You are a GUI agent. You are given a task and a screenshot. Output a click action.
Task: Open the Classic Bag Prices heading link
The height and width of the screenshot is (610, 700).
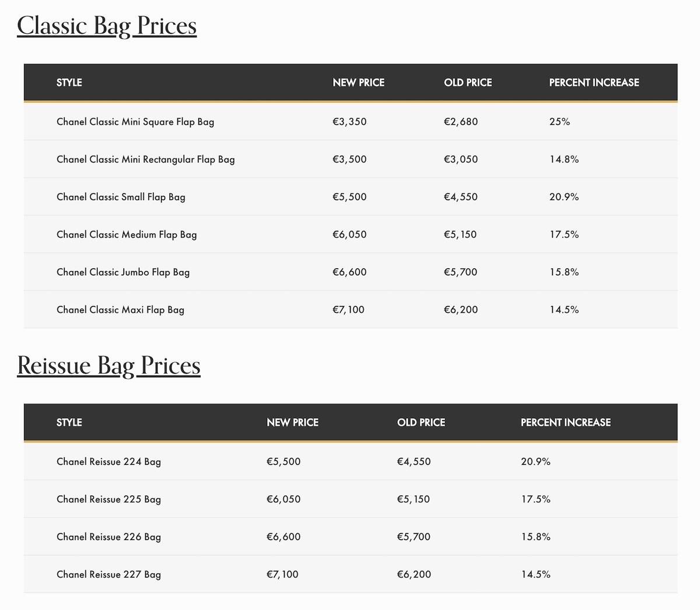coord(107,26)
